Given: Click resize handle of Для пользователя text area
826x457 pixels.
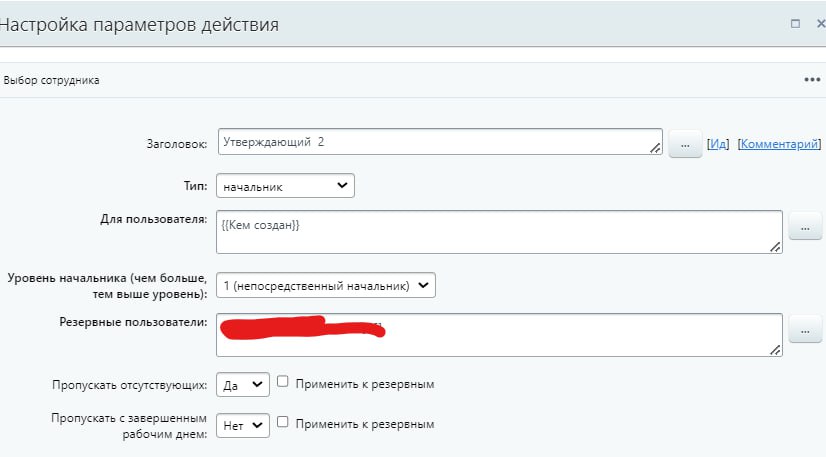Looking at the screenshot, I should pos(775,246).
